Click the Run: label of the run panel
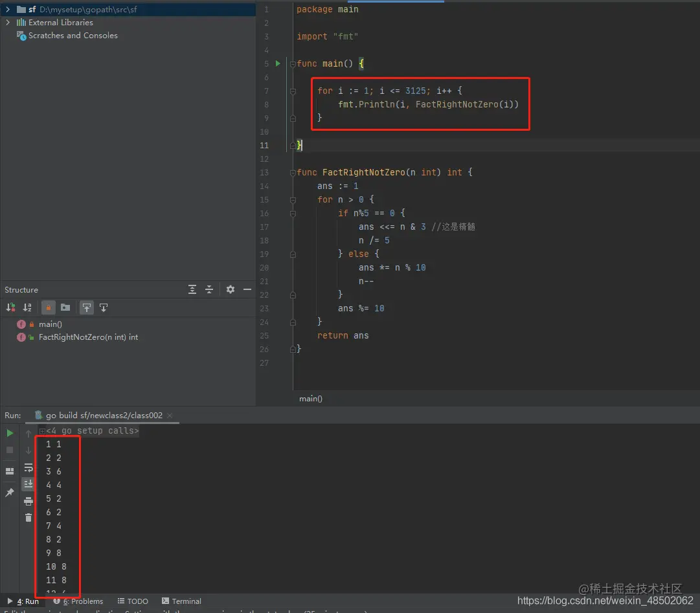Viewport: 700px width, 613px height. [12, 416]
